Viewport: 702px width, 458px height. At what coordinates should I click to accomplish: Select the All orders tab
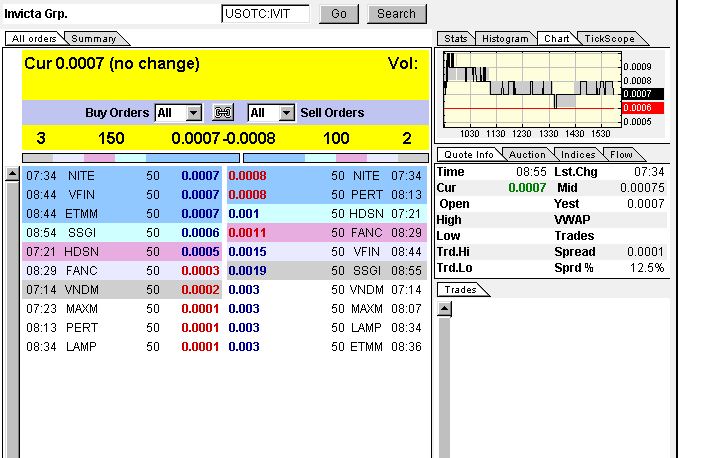point(34,39)
